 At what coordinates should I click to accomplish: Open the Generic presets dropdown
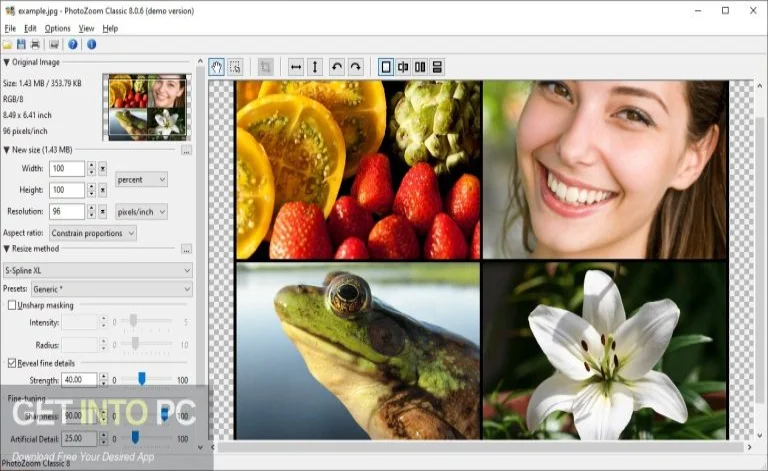(x=112, y=289)
